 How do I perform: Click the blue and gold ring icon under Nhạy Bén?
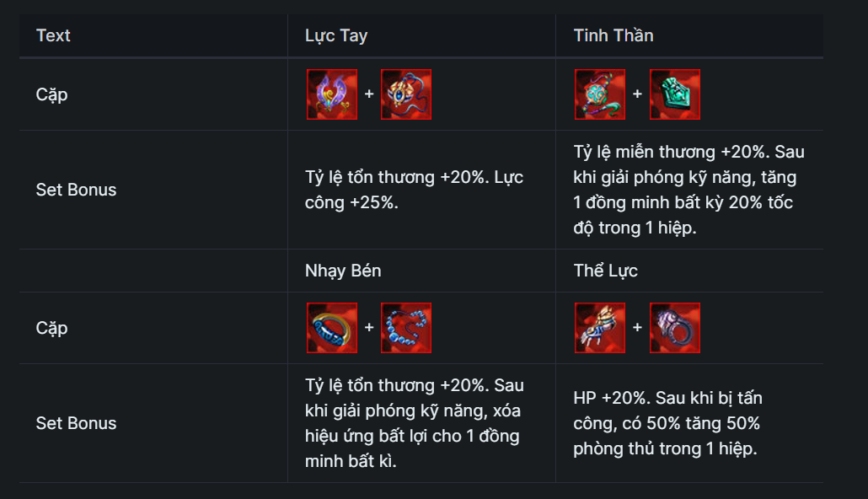click(x=331, y=328)
